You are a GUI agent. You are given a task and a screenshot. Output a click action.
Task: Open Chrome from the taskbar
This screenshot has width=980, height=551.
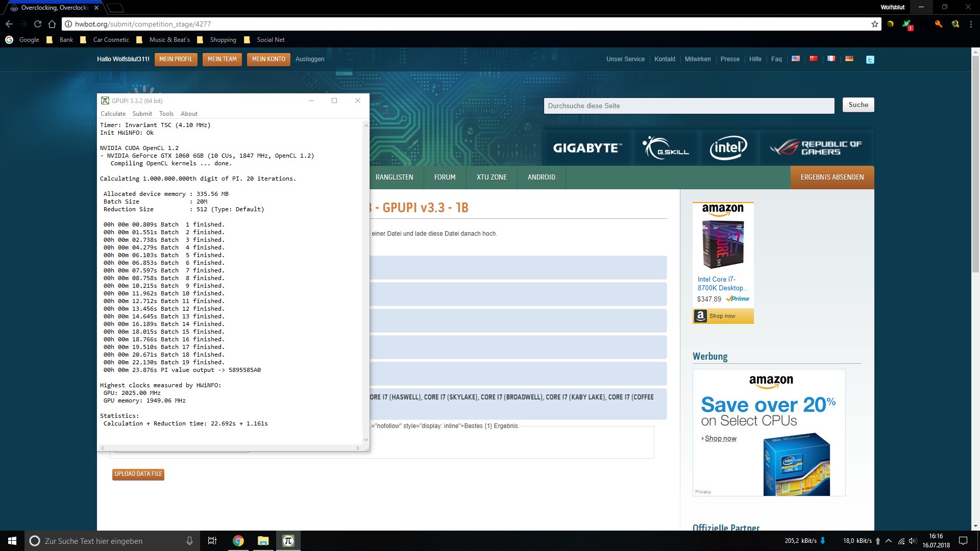(238, 541)
